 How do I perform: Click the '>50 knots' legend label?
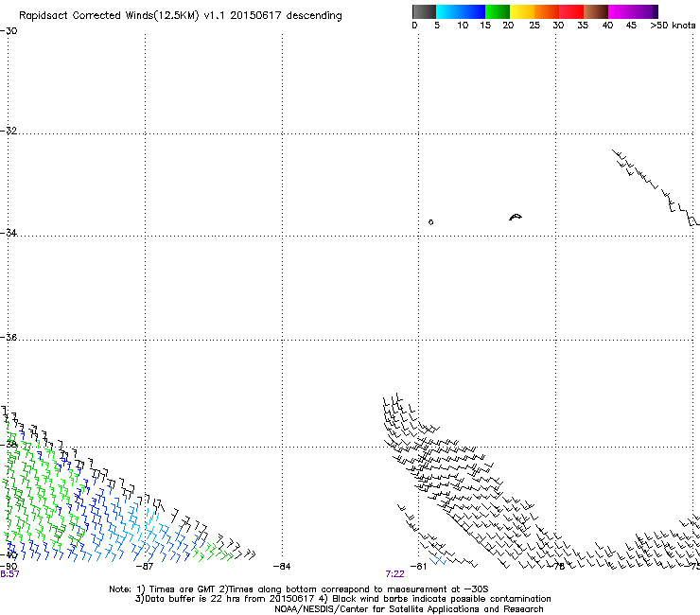(x=673, y=26)
